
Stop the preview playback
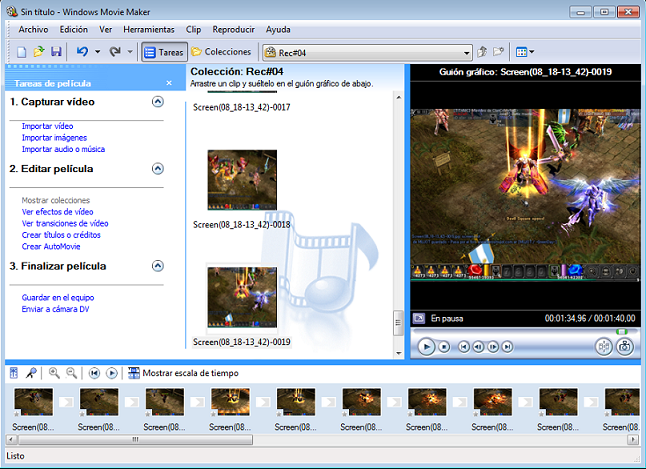point(444,347)
